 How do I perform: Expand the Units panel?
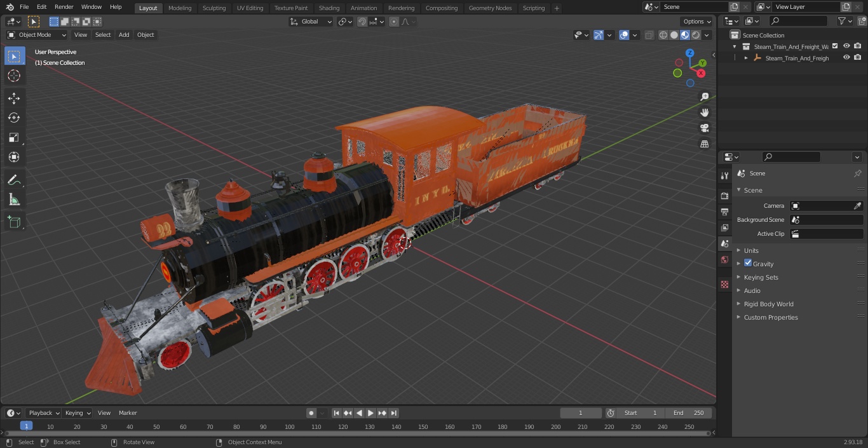click(751, 250)
